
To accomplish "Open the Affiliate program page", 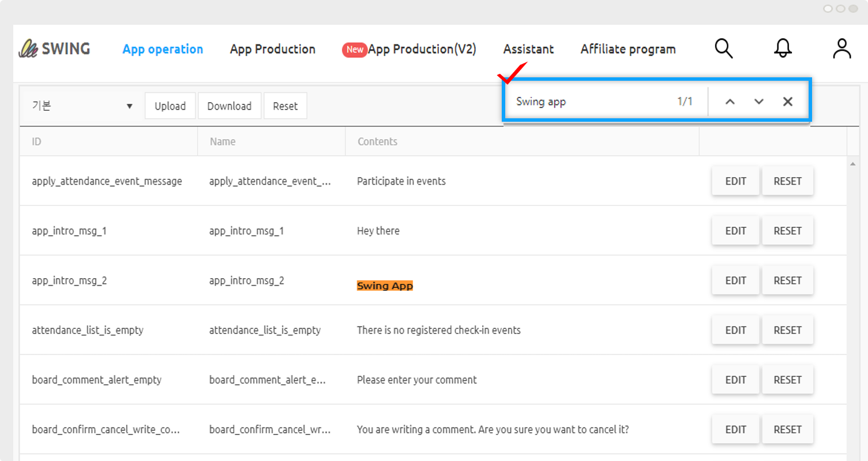I will coord(627,50).
